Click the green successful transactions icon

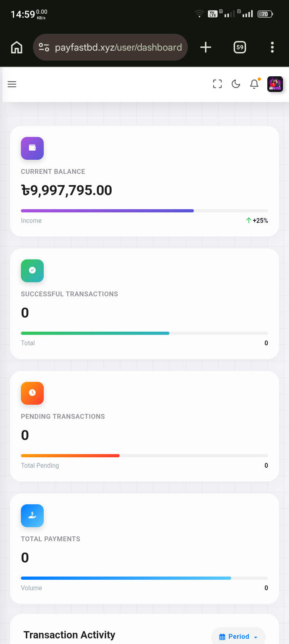coord(32,271)
